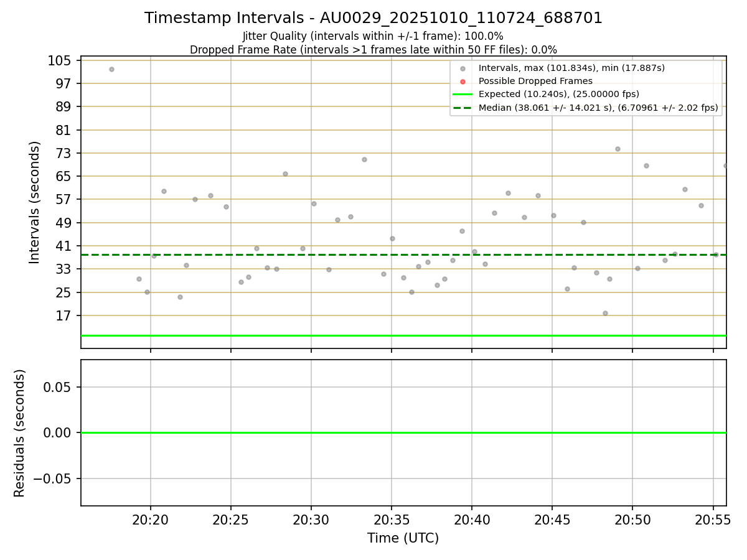Click the maximum interval point near 101.8 seconds
This screenshot has width=747, height=560.
[x=111, y=69]
